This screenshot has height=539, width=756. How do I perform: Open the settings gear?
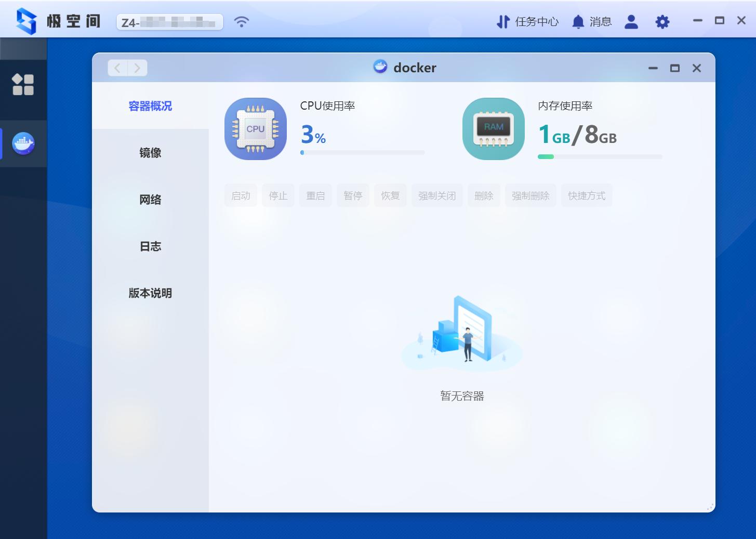[662, 22]
